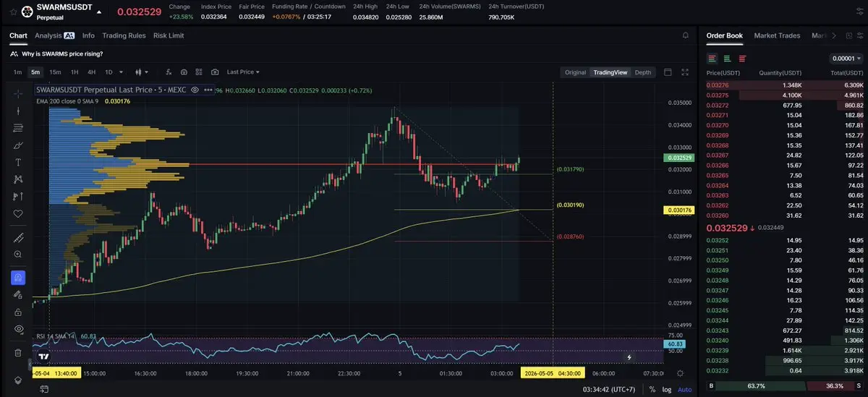Toggle magnet mode
The image size is (868, 397).
click(18, 278)
